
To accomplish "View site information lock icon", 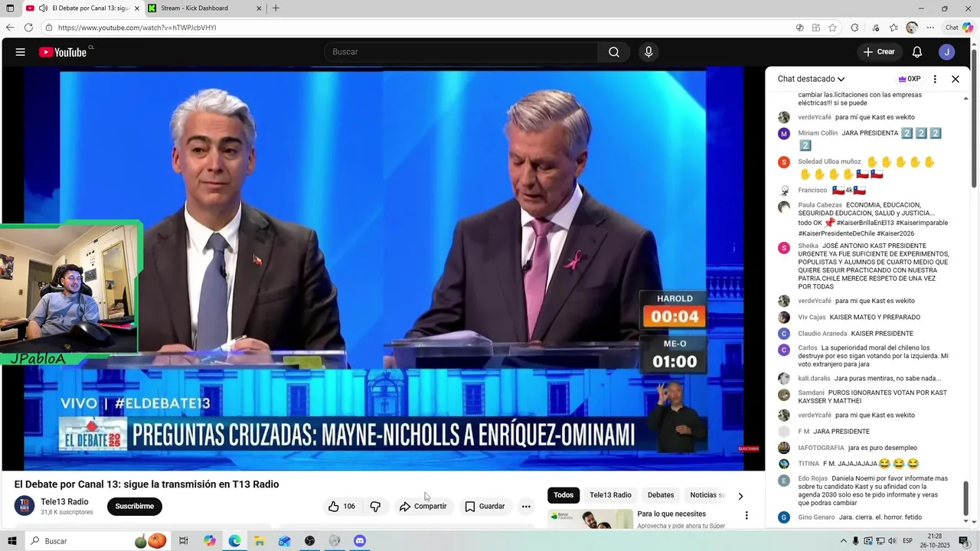I will (x=49, y=28).
